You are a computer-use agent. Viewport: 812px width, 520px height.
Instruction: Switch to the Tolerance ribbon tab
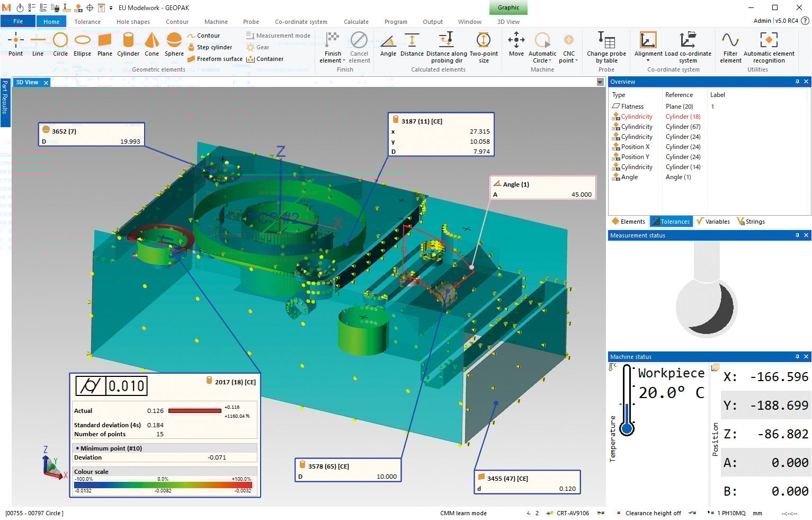click(x=87, y=22)
